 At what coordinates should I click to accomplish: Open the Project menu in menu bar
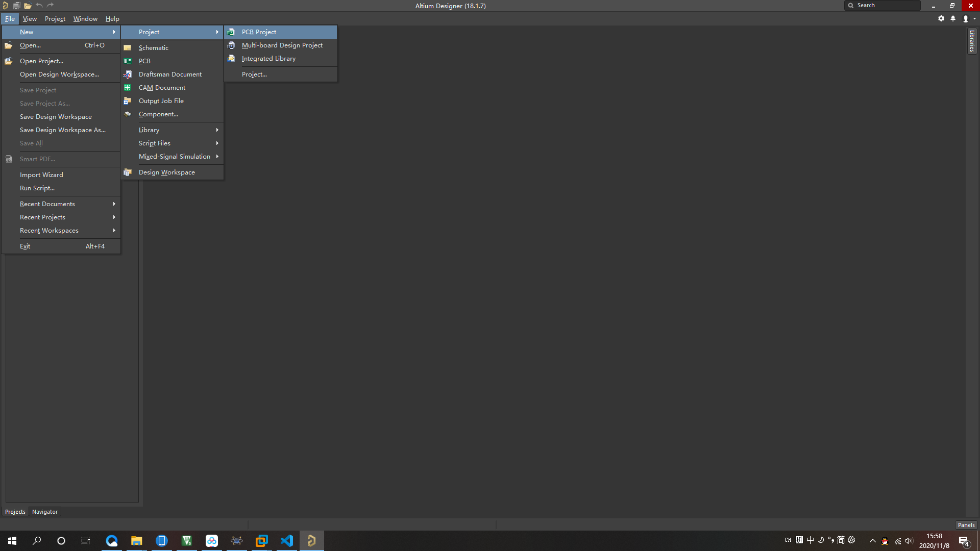pyautogui.click(x=55, y=19)
